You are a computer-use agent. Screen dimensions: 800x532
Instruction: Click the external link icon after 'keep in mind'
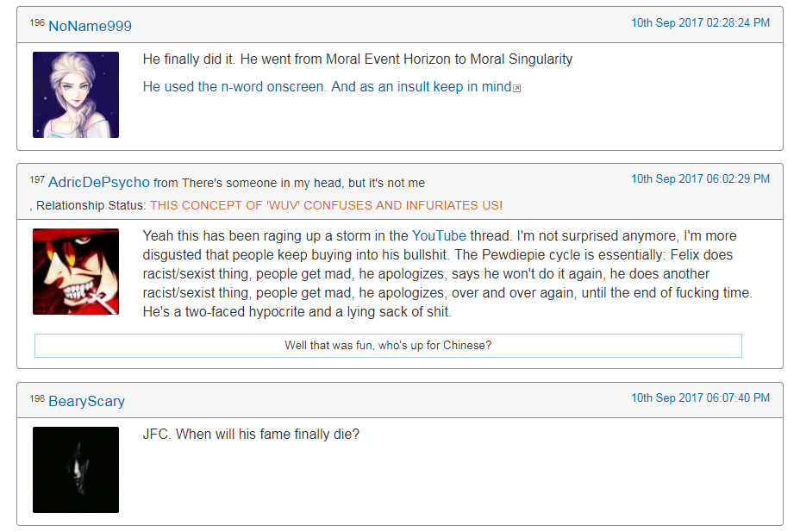(x=517, y=88)
